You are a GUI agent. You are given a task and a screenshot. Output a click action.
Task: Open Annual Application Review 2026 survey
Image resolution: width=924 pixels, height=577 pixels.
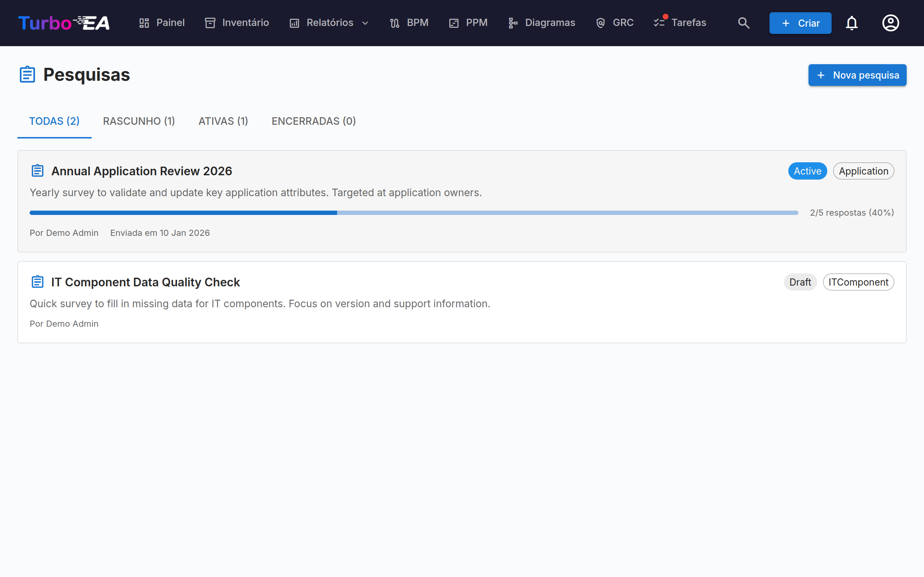coord(141,171)
